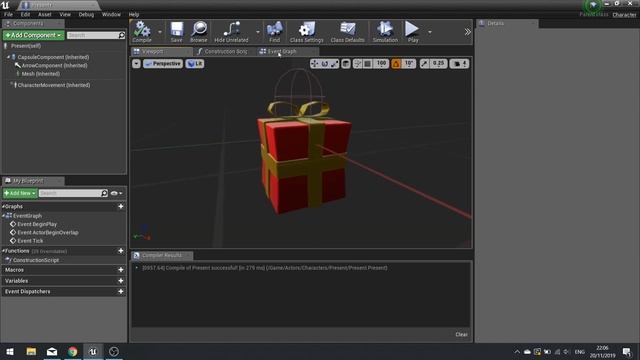Open Compile options dropdown arrow
The height and width of the screenshot is (360, 640).
160,32
